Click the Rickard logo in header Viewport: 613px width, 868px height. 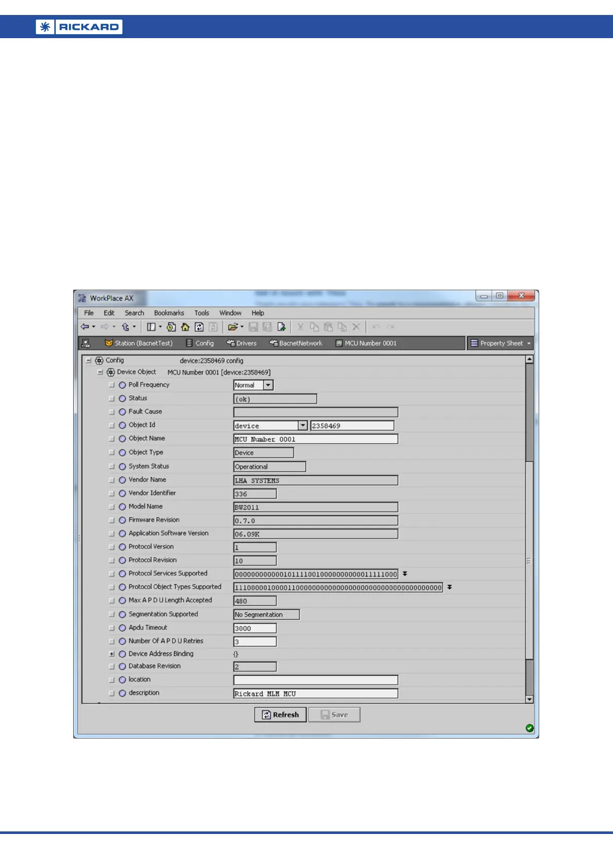click(79, 27)
